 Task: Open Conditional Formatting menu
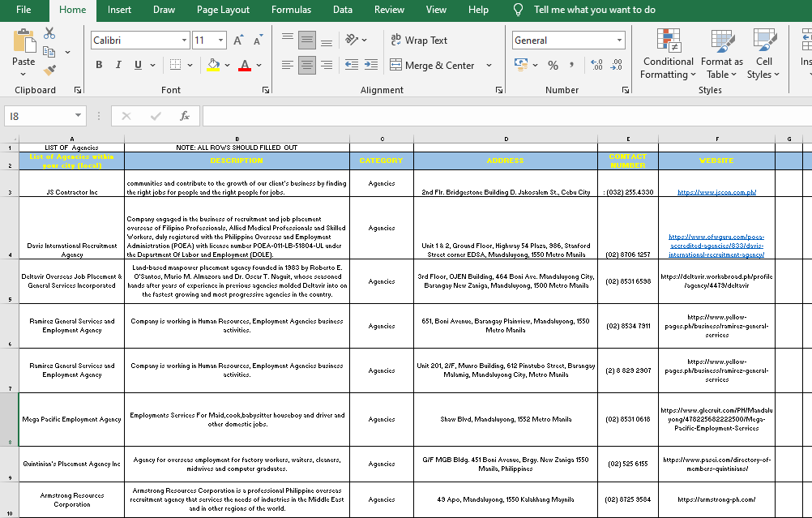pos(668,54)
